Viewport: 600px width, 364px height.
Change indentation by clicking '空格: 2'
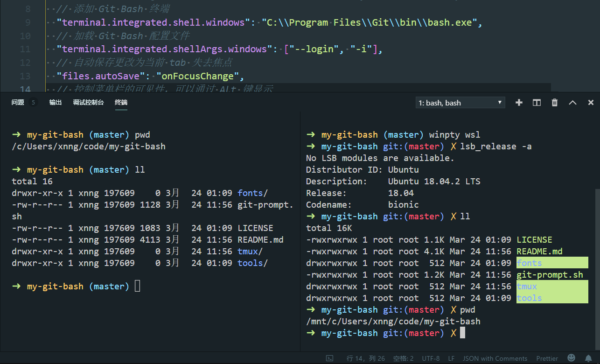403,358
